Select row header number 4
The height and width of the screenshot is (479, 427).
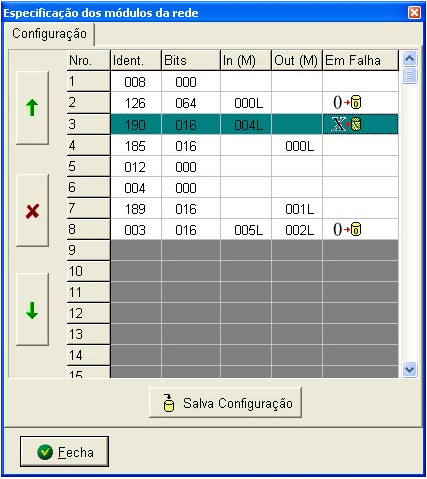[x=88, y=145]
